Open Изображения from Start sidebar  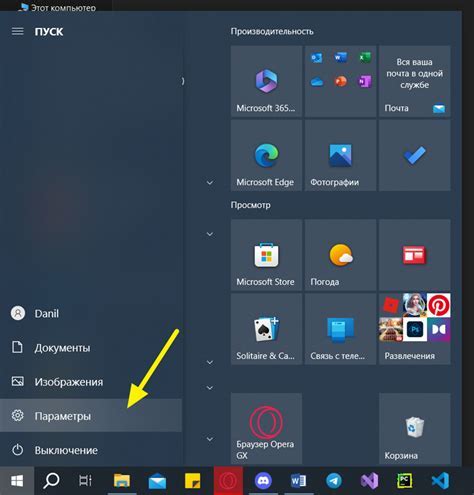coord(91,382)
